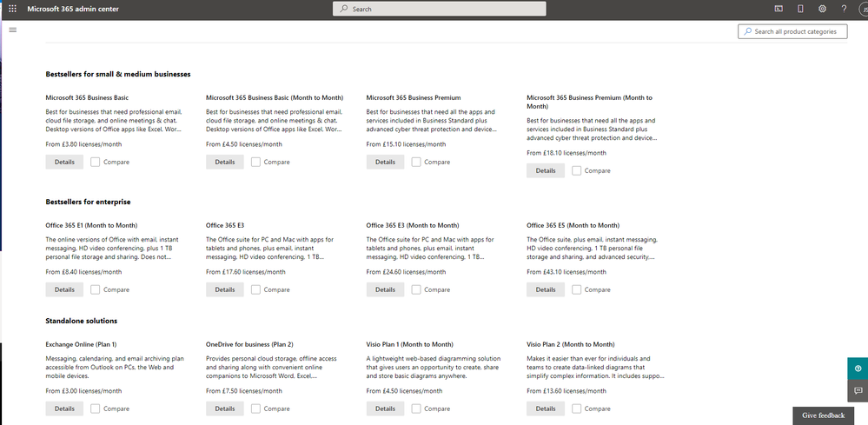This screenshot has width=868, height=425.
Task: Tick Compare for Office 365 E5 (Month to Month)
Action: (576, 289)
